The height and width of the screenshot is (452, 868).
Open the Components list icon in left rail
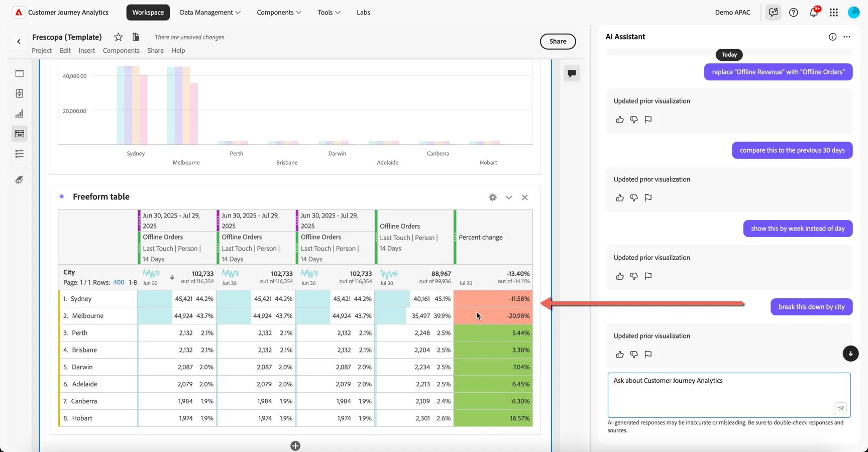20,154
